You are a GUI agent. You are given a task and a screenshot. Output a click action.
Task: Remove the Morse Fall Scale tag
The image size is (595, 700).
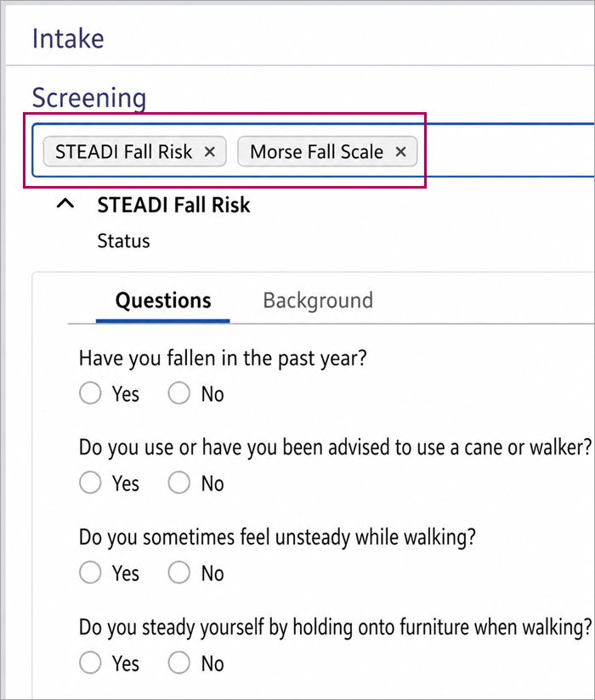tap(400, 152)
